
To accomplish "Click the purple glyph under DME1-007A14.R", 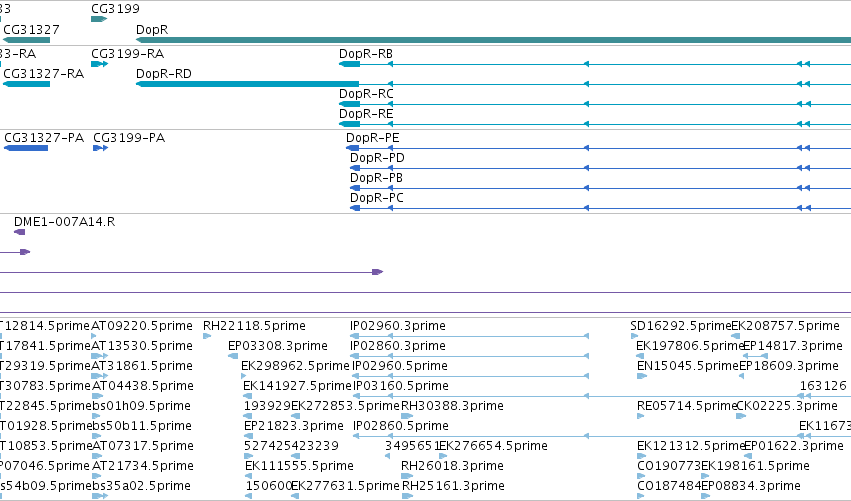I will click(x=20, y=232).
